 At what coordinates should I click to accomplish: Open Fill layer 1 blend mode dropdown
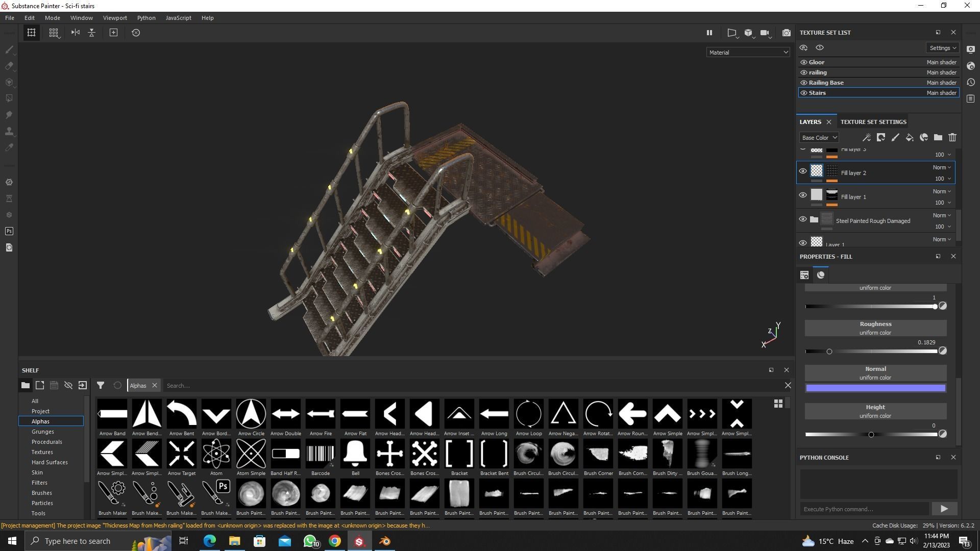942,191
